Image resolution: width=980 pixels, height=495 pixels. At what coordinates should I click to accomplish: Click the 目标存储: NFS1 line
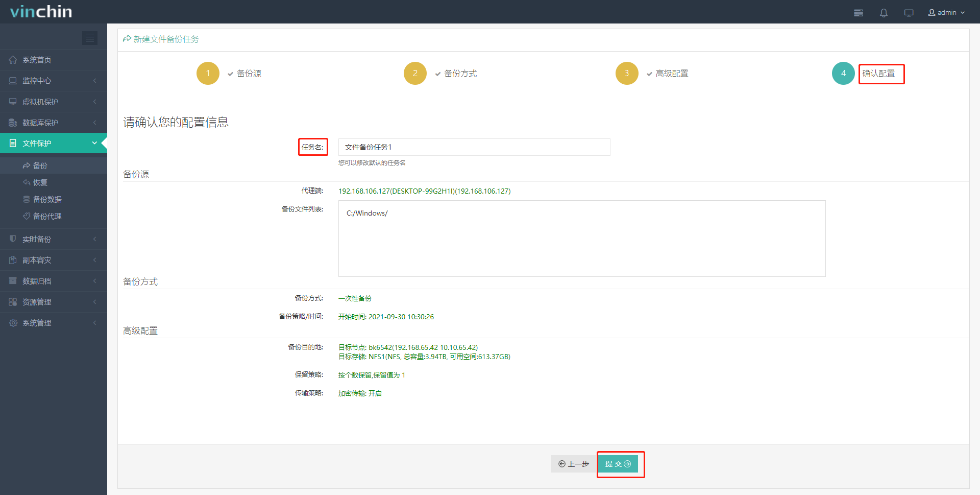click(x=424, y=357)
